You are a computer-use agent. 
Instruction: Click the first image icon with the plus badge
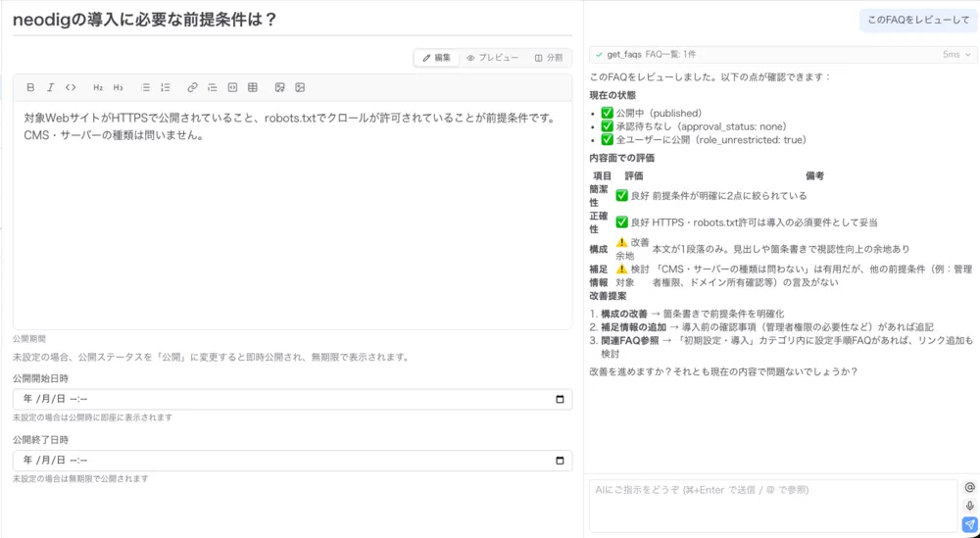pyautogui.click(x=280, y=87)
